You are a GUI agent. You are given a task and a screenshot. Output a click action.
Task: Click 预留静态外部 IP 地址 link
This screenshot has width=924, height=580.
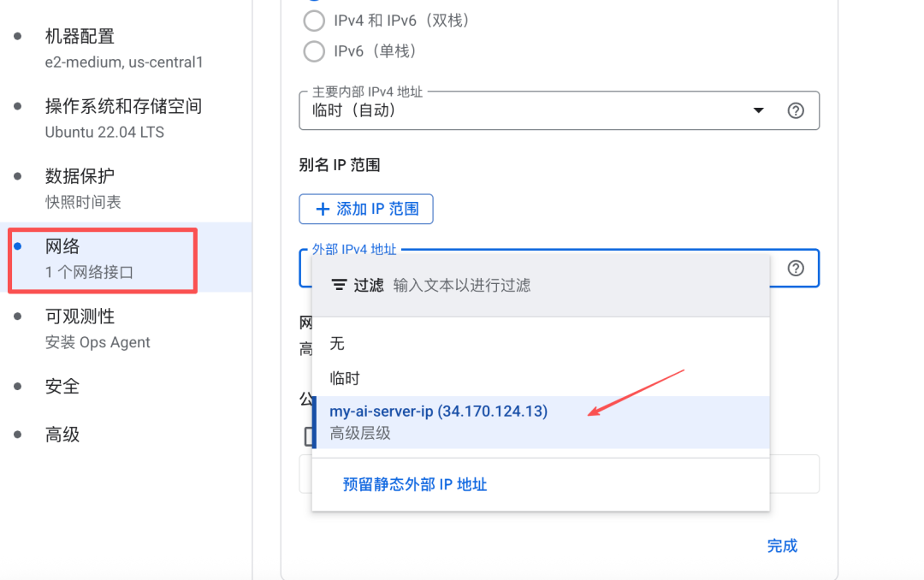415,484
